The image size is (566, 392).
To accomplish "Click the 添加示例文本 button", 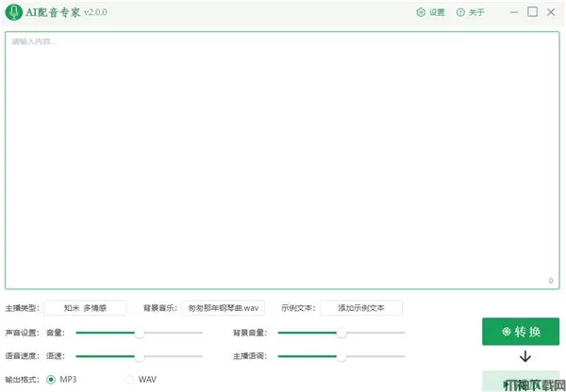I will pos(360,308).
